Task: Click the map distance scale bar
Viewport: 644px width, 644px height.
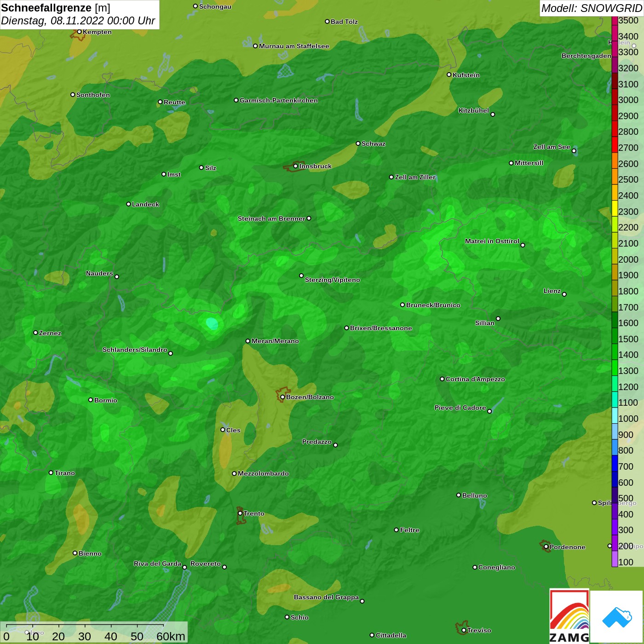Action: [94, 632]
